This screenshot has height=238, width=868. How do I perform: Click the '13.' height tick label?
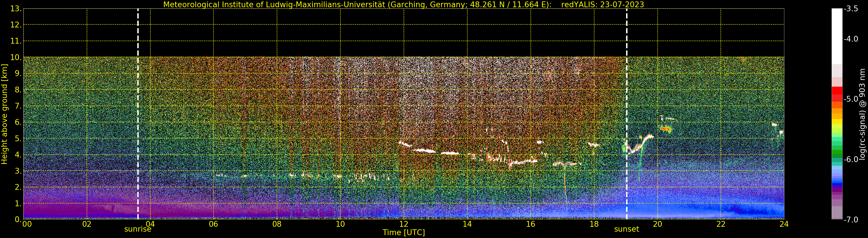tap(16, 9)
